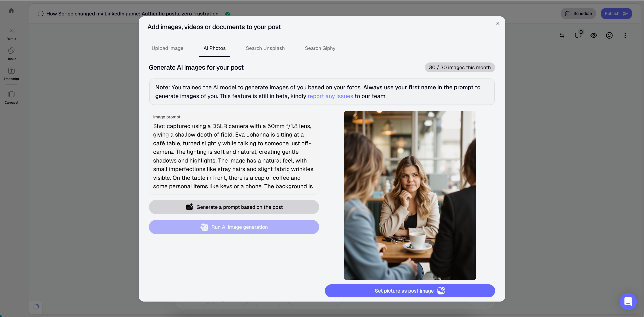This screenshot has height=317, width=644.
Task: Open the Carousel tool icon
Action: pyautogui.click(x=11, y=98)
